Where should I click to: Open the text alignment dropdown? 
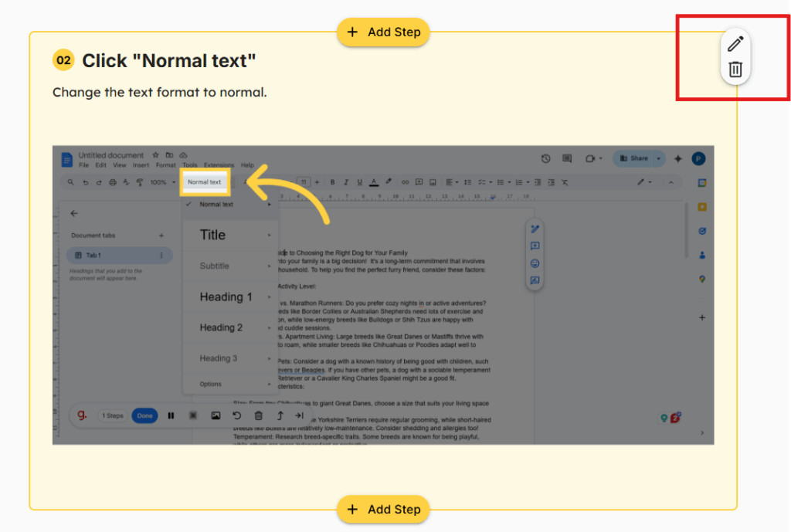pos(452,182)
